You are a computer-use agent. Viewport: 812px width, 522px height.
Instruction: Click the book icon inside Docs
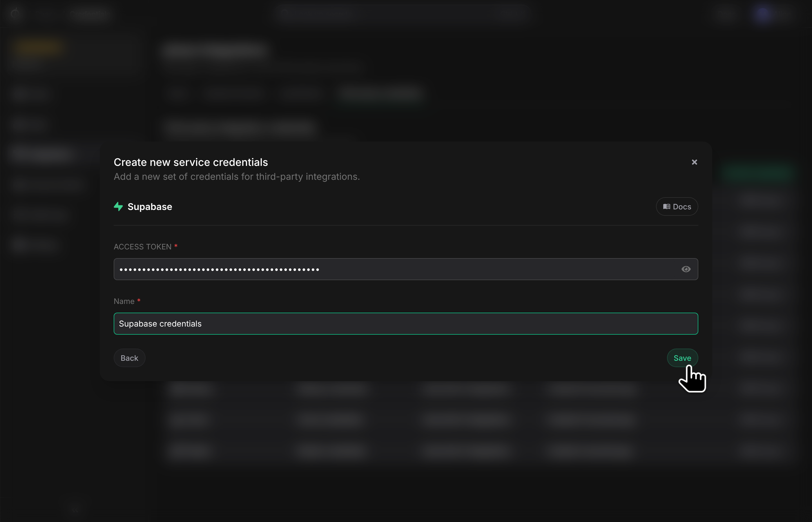(666, 206)
